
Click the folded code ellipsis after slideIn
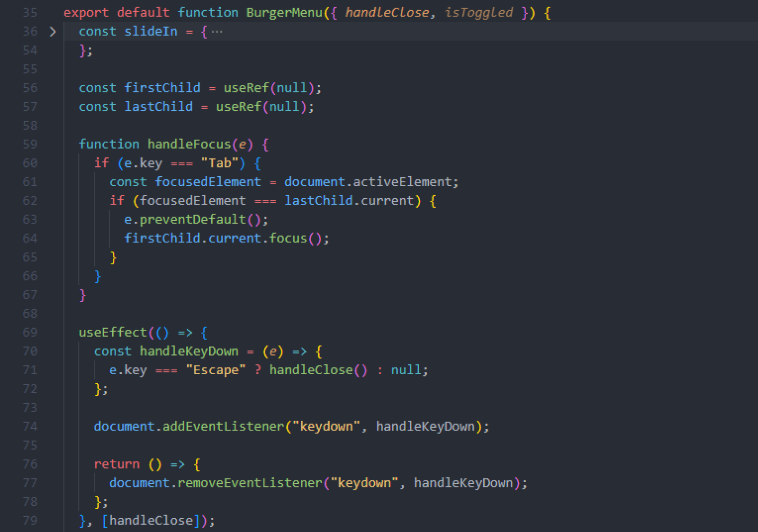click(217, 32)
